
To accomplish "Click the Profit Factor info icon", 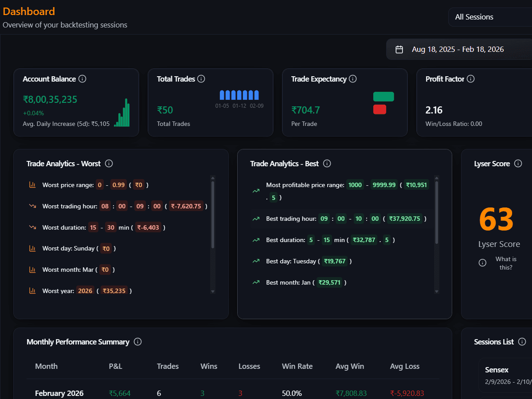I will 471,79.
